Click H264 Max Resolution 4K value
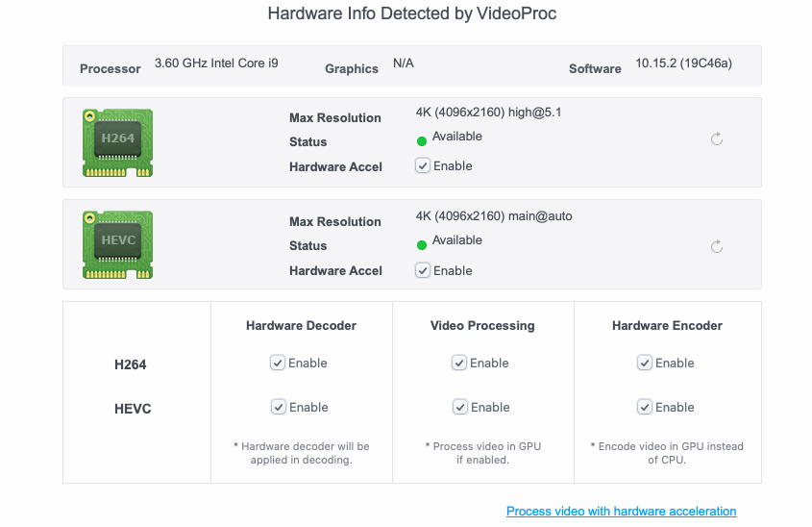Viewport: 812px width, 527px height. [488, 112]
